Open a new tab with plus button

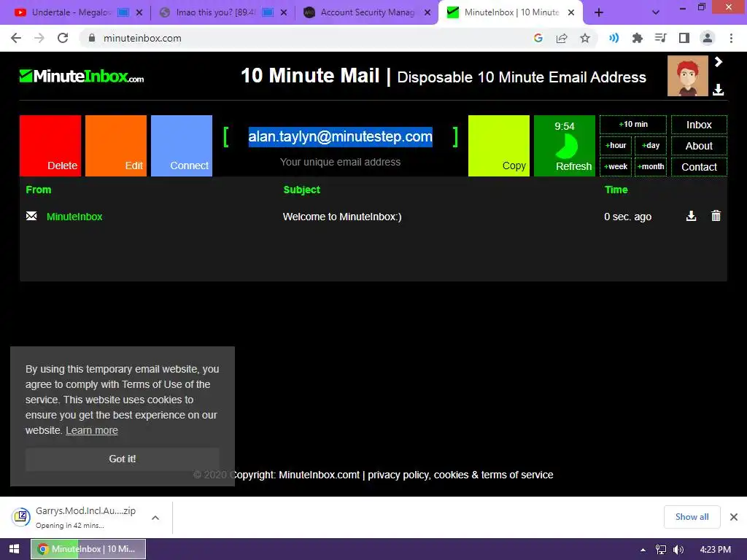coord(599,12)
